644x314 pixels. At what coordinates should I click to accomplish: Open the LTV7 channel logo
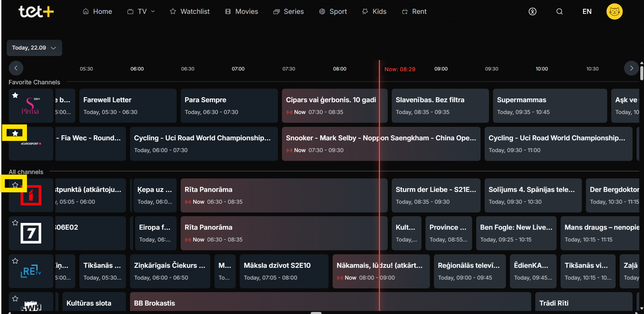point(31,233)
